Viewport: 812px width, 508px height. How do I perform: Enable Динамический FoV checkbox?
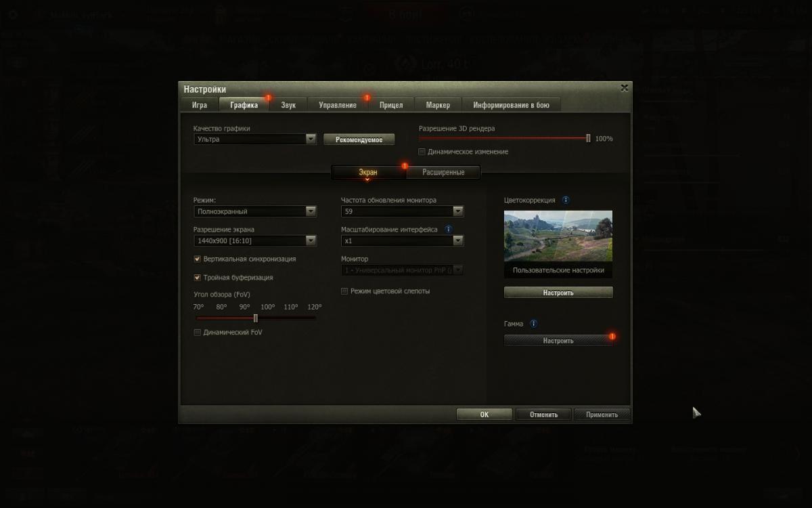click(198, 333)
